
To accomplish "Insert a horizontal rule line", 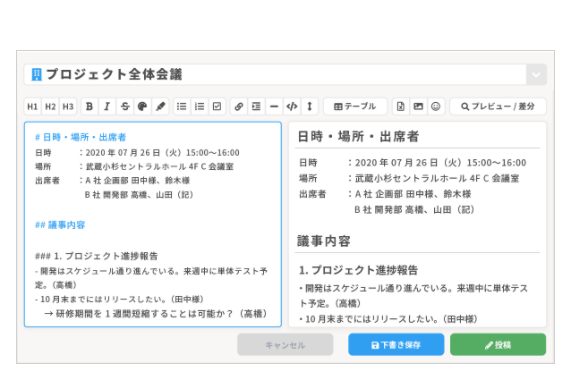I will coord(274,107).
